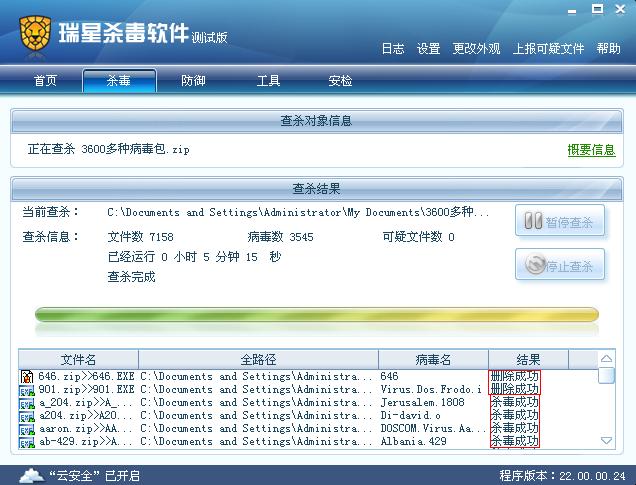Click the 查杀完成 scan complete status
Screen dimensions: 636x485
(x=131, y=277)
